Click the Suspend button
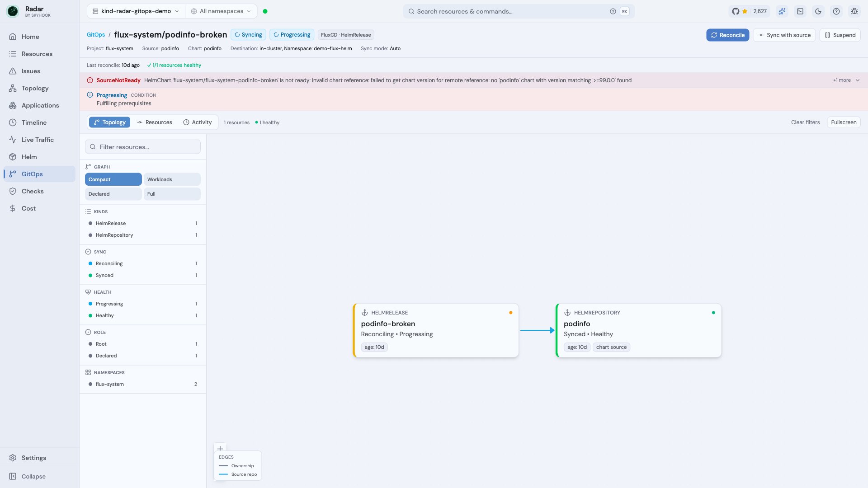The image size is (868, 488). (x=840, y=35)
